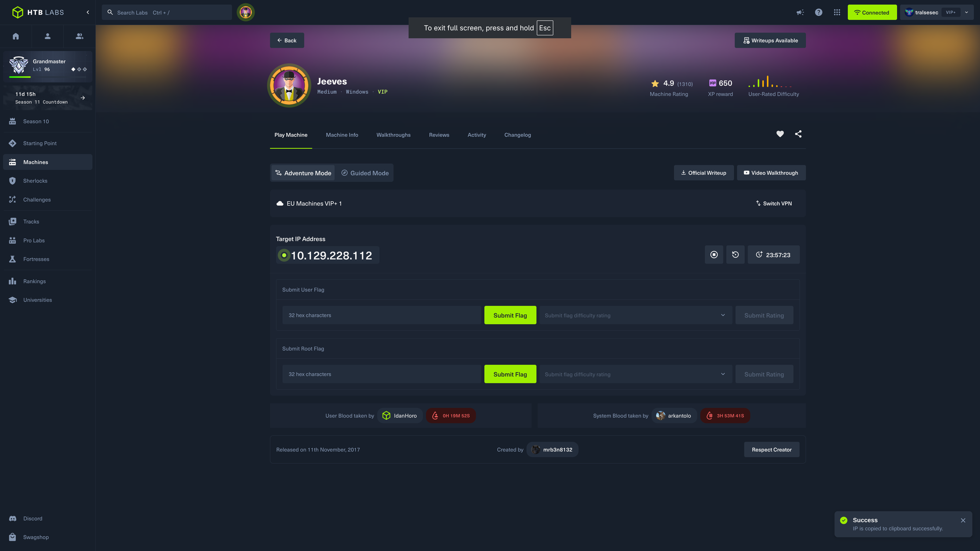This screenshot has height=551, width=980.
Task: Switch to Play Machine tab
Action: (x=291, y=135)
